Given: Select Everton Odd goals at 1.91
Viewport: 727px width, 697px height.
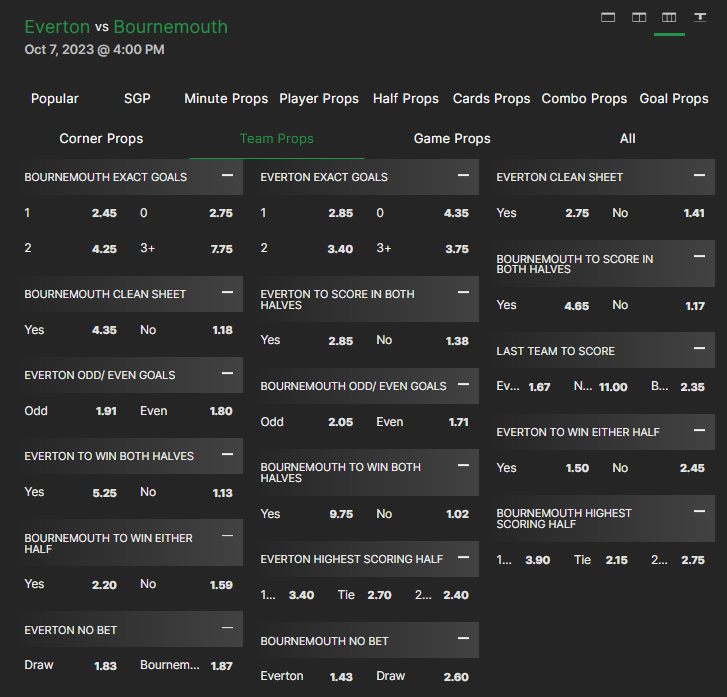Looking at the screenshot, I should coord(70,411).
